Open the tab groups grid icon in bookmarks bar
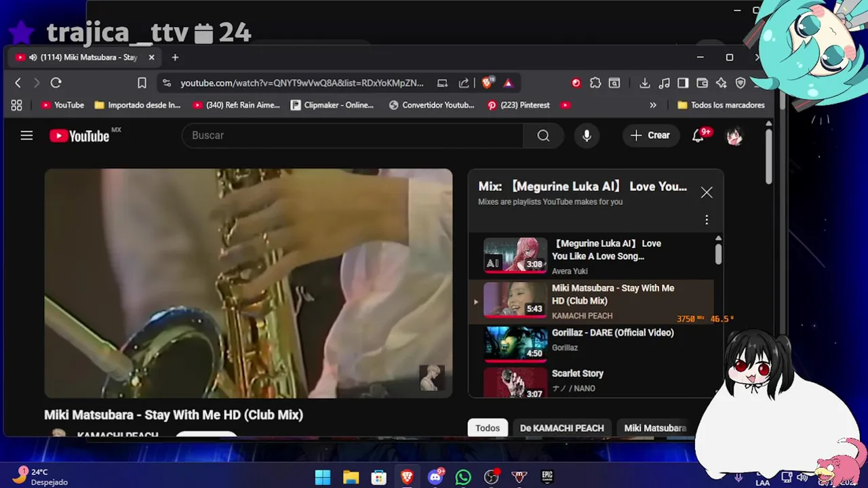868x488 pixels. 17,105
